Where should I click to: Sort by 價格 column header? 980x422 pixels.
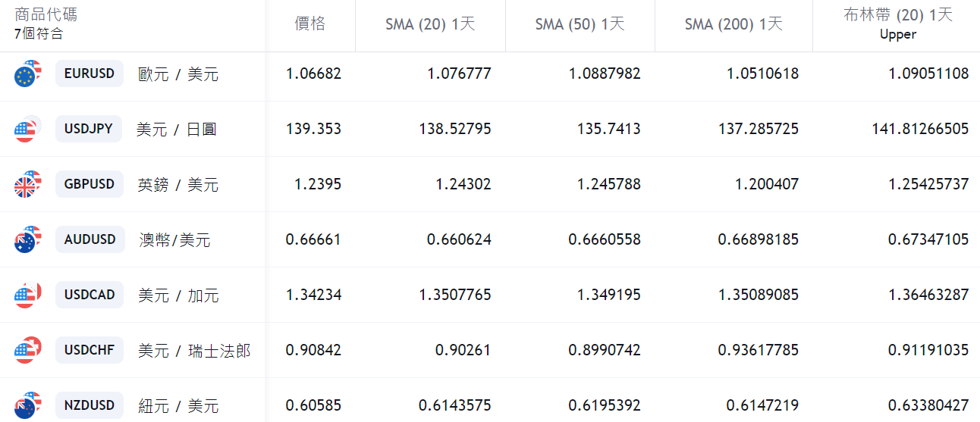pyautogui.click(x=310, y=24)
